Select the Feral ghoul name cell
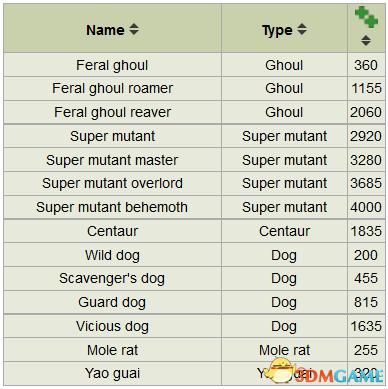 [112, 65]
